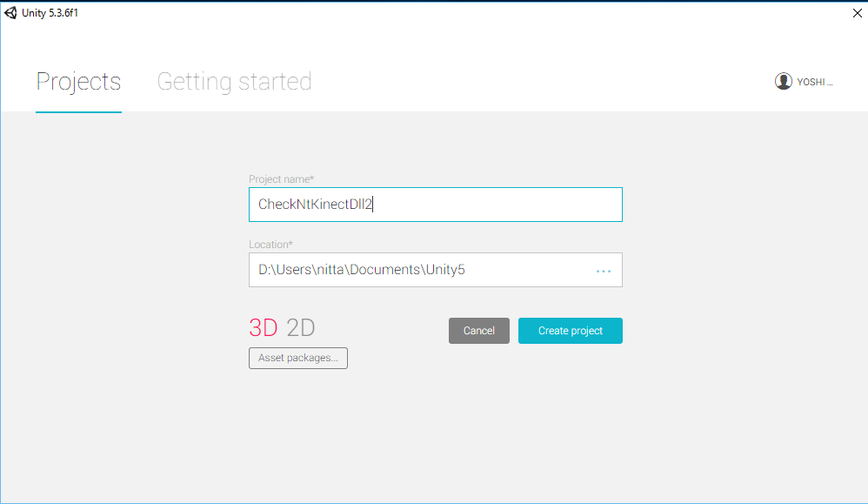The image size is (868, 504).
Task: Click the blue underline beneath Projects
Action: [78, 111]
